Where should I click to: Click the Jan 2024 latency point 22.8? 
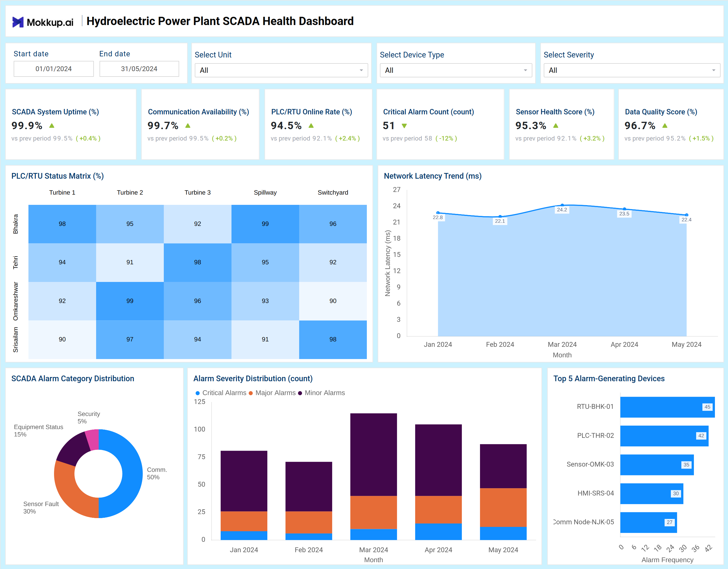pyautogui.click(x=438, y=213)
